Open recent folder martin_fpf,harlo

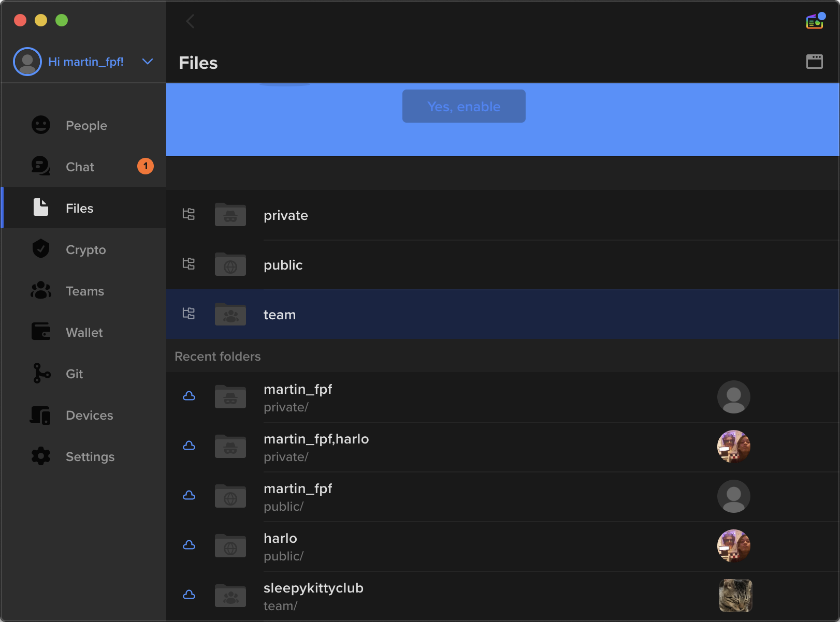click(x=503, y=447)
